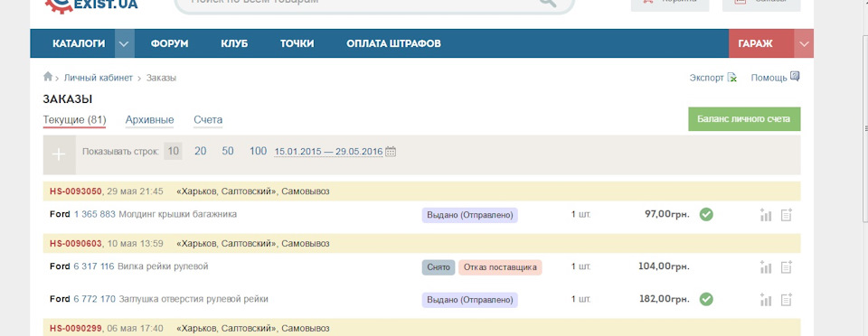This screenshot has height=336, width=868.
Task: Open the Каталоги menu item
Action: coord(79,43)
